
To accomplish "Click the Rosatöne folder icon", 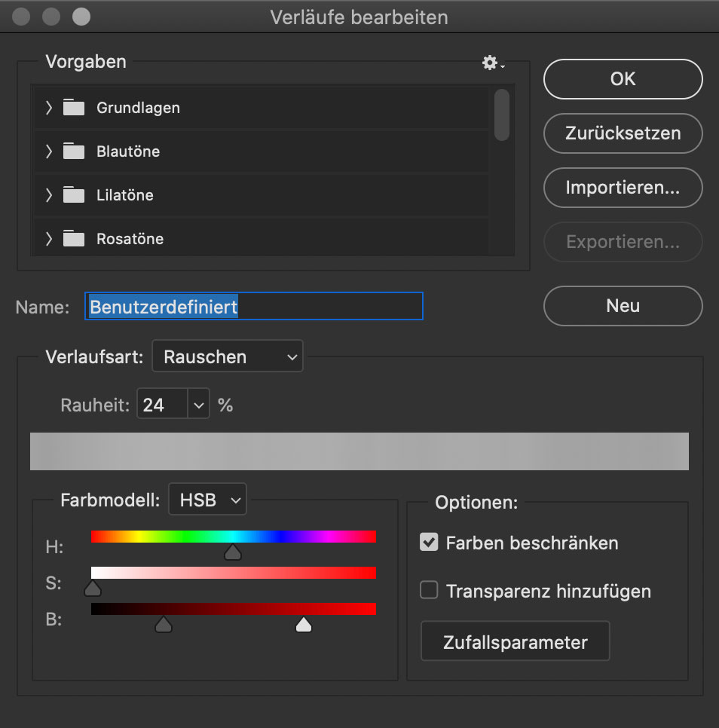I will pos(74,238).
